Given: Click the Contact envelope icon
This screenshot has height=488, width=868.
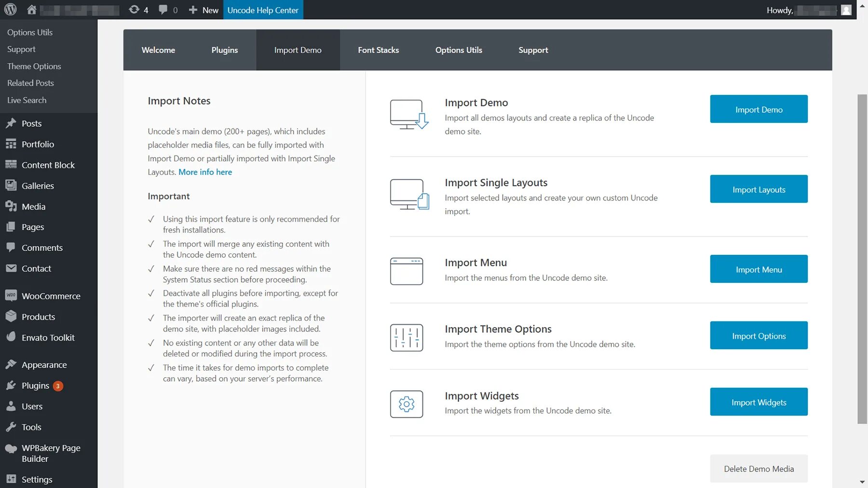Looking at the screenshot, I should pos(11,268).
